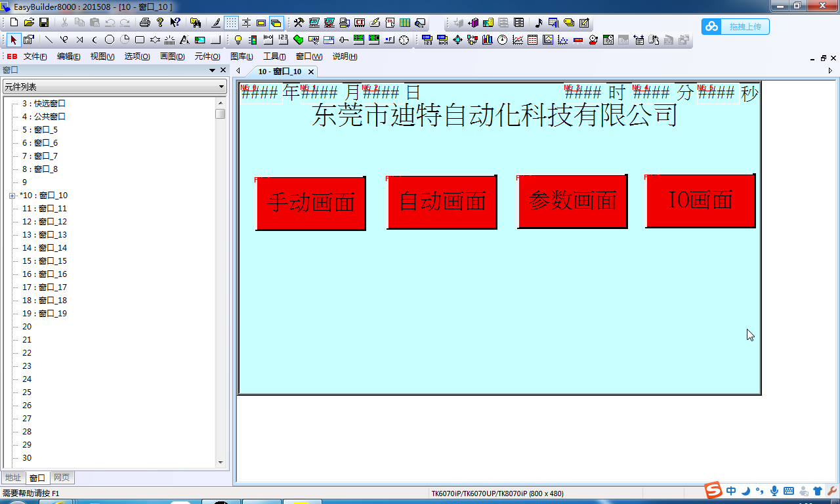The width and height of the screenshot is (840, 504).
Task: Click the Save project floppy icon
Action: click(43, 22)
